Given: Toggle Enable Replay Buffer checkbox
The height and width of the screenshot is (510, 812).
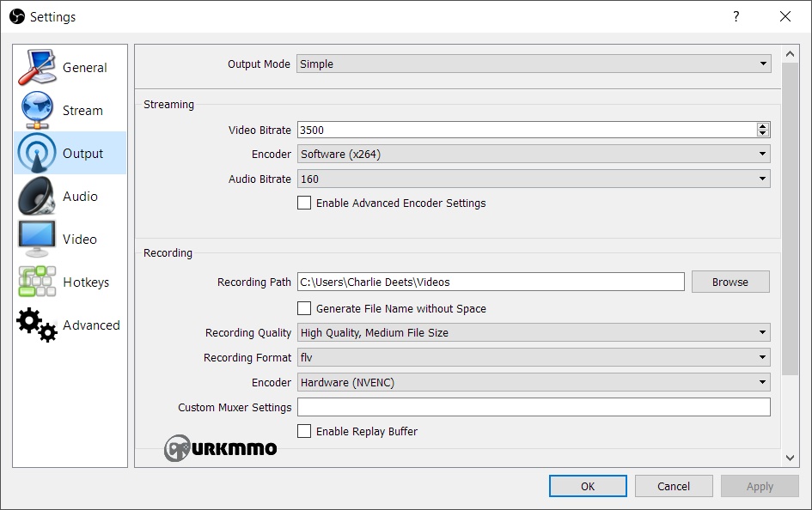Looking at the screenshot, I should [x=304, y=431].
